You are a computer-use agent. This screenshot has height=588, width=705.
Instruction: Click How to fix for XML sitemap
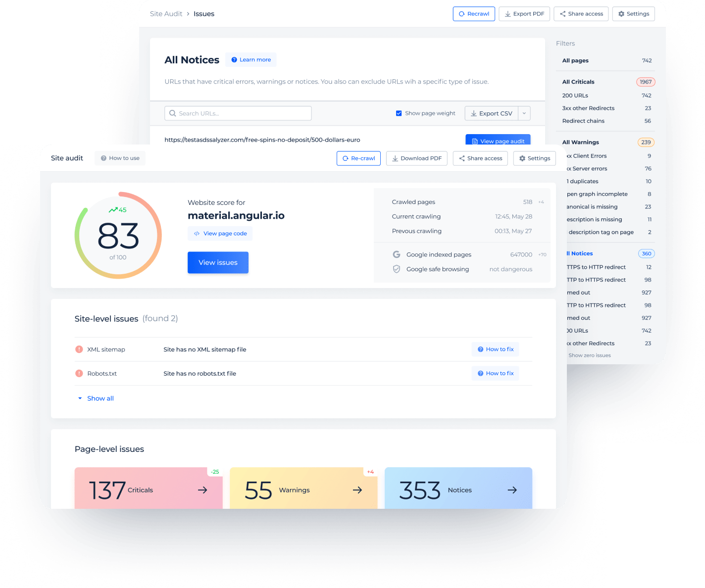pyautogui.click(x=495, y=349)
